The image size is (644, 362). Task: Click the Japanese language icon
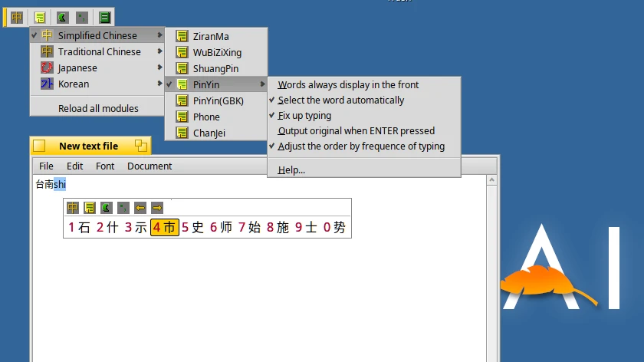[x=47, y=68]
